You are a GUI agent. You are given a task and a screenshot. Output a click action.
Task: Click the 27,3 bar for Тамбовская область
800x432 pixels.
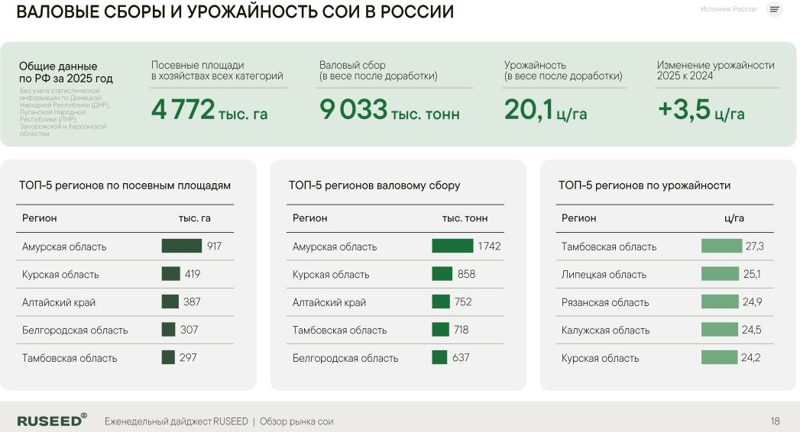pyautogui.click(x=721, y=246)
